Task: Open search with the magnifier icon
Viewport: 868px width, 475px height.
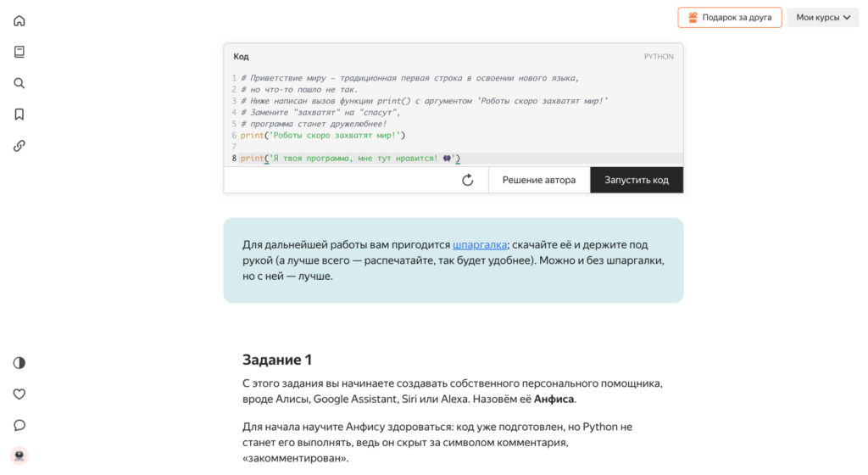Action: point(19,83)
